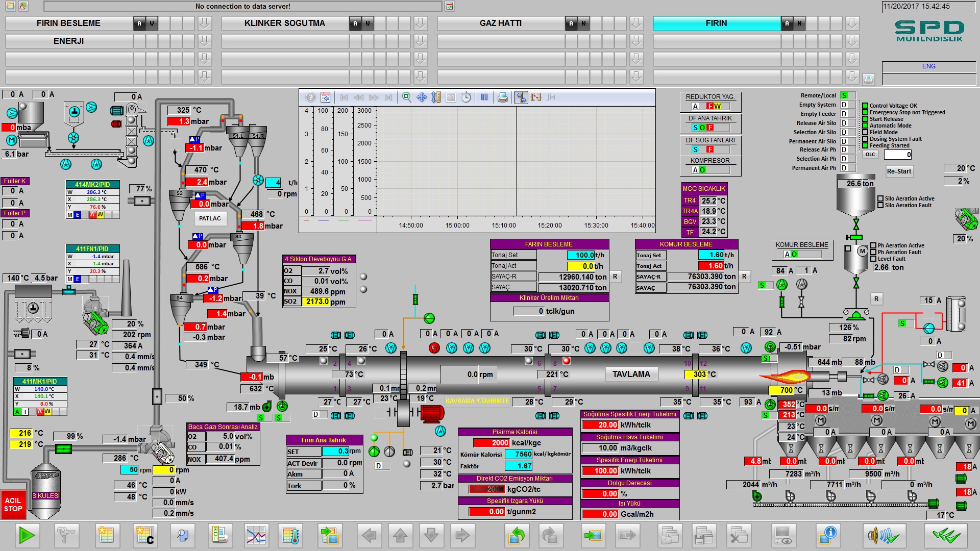Click the up arrow navigation icon in bottom toolbar
This screenshot has width=980, height=551.
pyautogui.click(x=400, y=536)
